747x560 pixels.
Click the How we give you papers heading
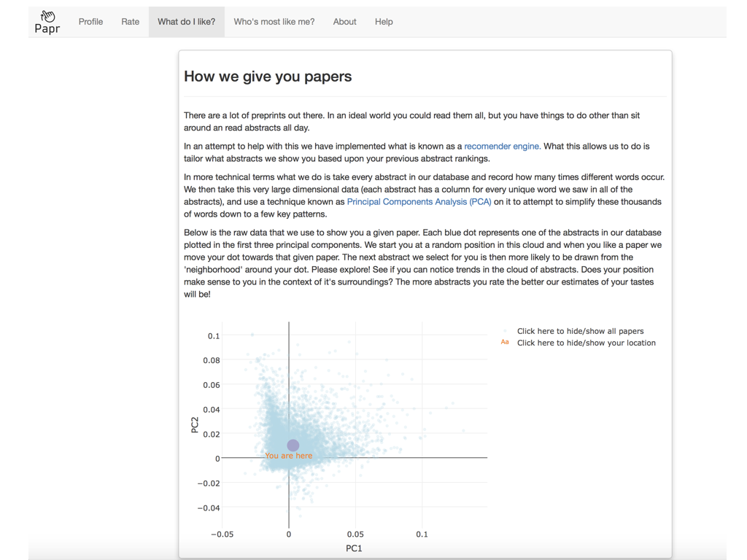point(268,77)
